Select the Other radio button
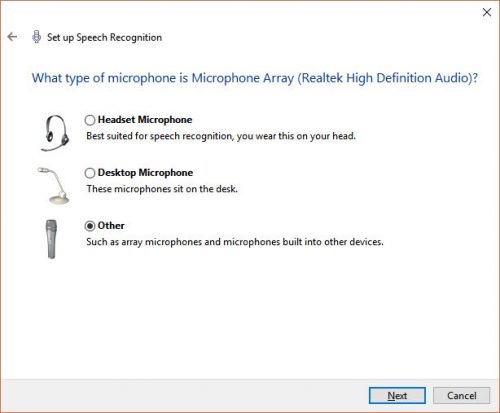Viewport: 500px width, 413px height. pyautogui.click(x=90, y=226)
